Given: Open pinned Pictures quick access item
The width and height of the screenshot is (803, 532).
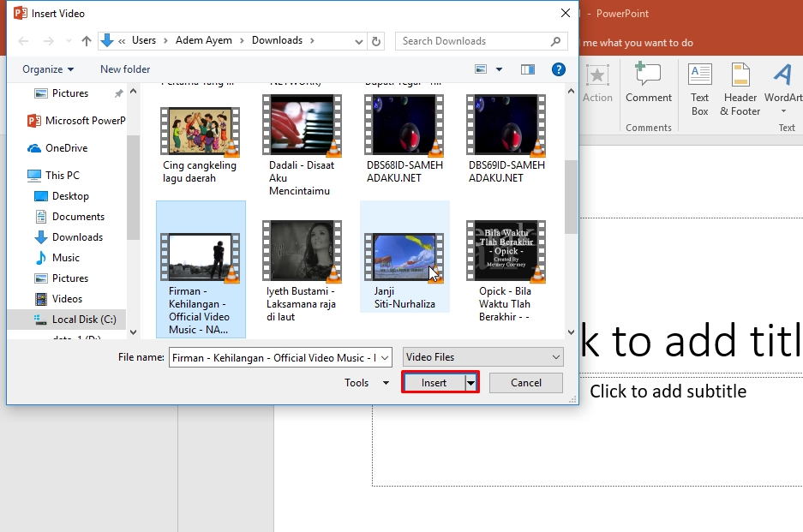Looking at the screenshot, I should (61, 93).
